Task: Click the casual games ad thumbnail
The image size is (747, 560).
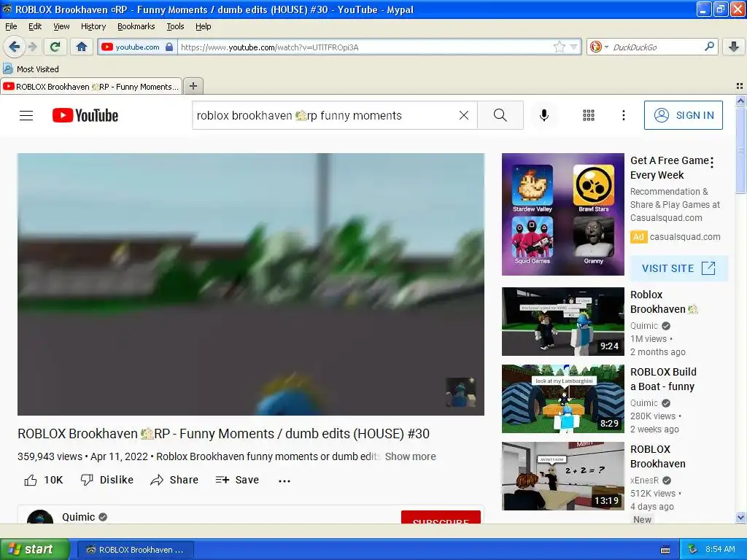Action: (x=562, y=214)
